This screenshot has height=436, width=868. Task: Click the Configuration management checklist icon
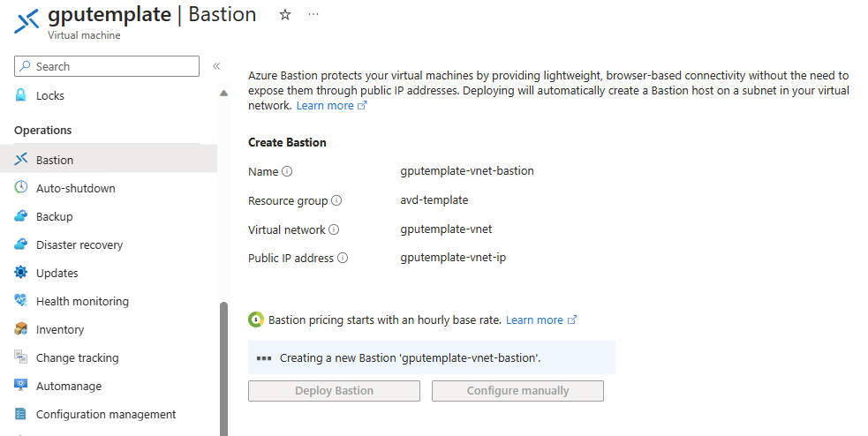pyautogui.click(x=20, y=413)
